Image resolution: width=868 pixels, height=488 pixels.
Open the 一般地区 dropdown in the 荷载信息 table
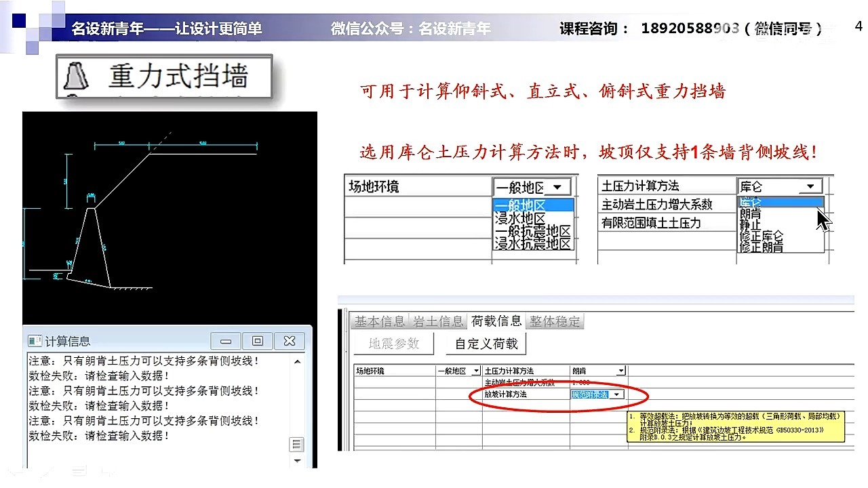tap(476, 371)
